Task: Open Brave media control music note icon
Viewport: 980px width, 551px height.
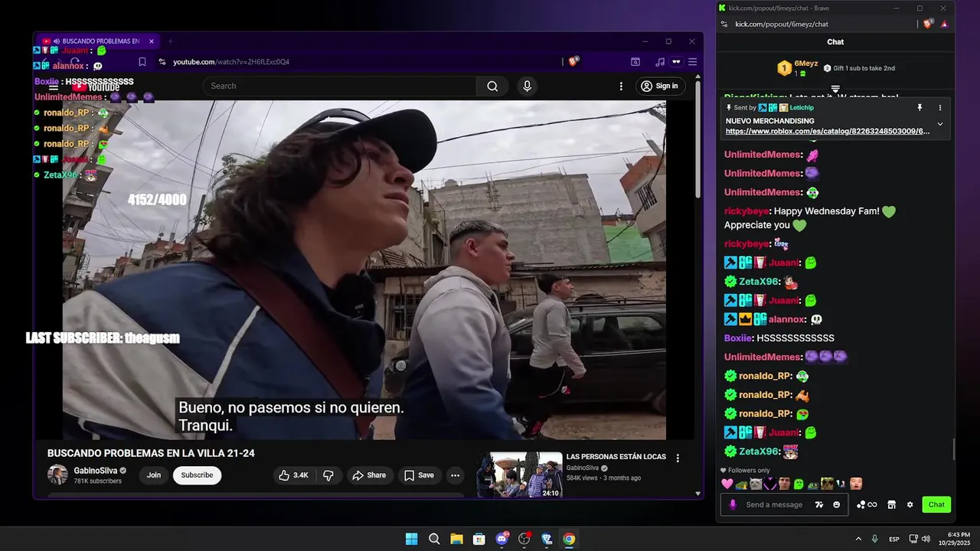Action: click(x=660, y=62)
